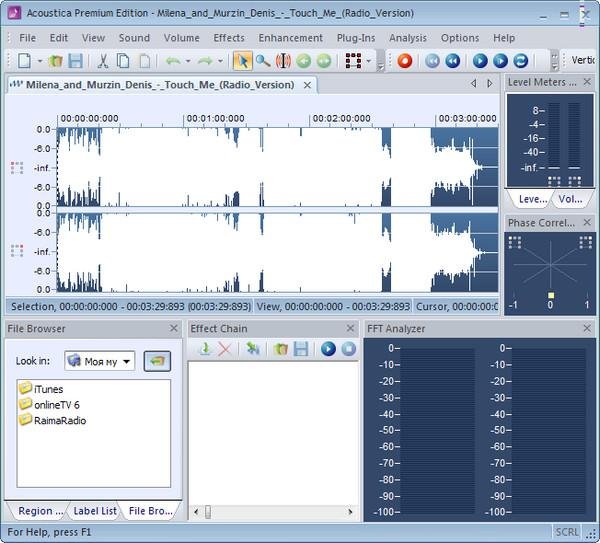This screenshot has height=543, width=600.
Task: Toggle the lower channel selector beside the waveform
Action: click(16, 250)
